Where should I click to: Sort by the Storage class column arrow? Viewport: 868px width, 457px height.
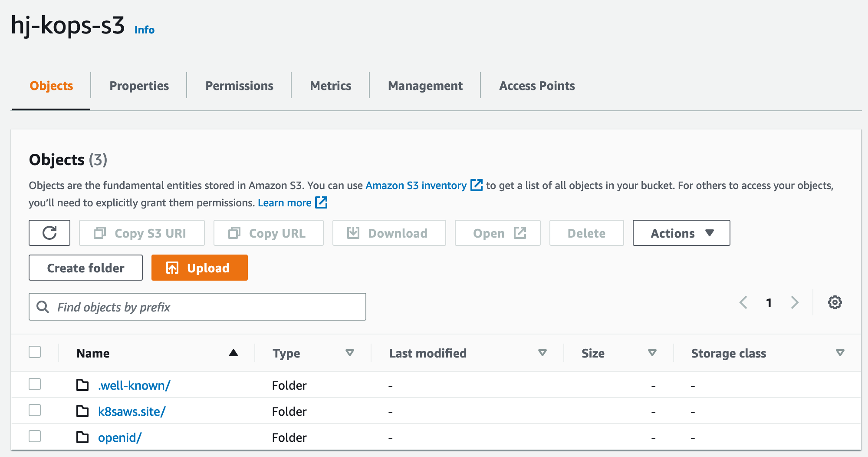pyautogui.click(x=840, y=353)
